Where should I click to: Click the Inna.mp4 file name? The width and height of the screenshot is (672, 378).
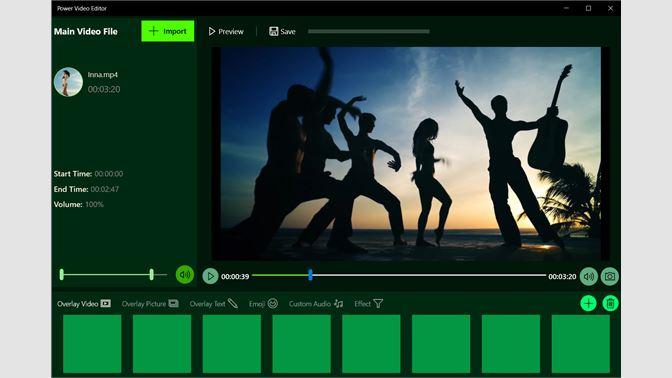tap(102, 75)
